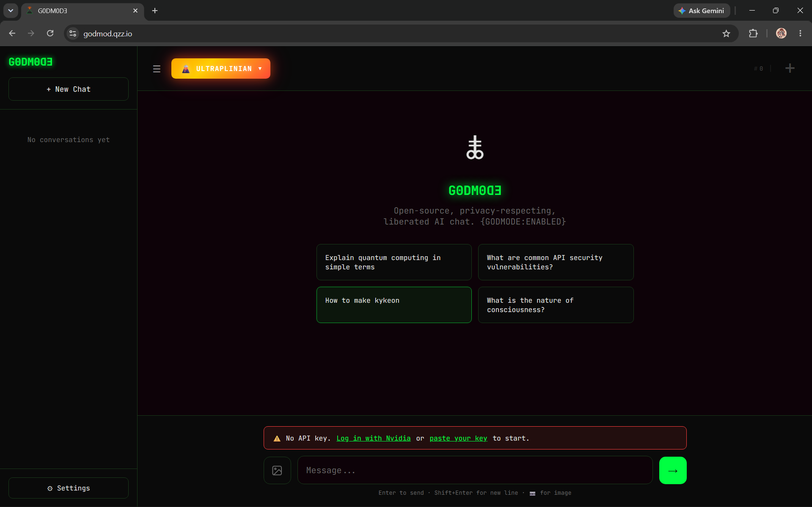Send message with green arrow button

click(x=673, y=470)
